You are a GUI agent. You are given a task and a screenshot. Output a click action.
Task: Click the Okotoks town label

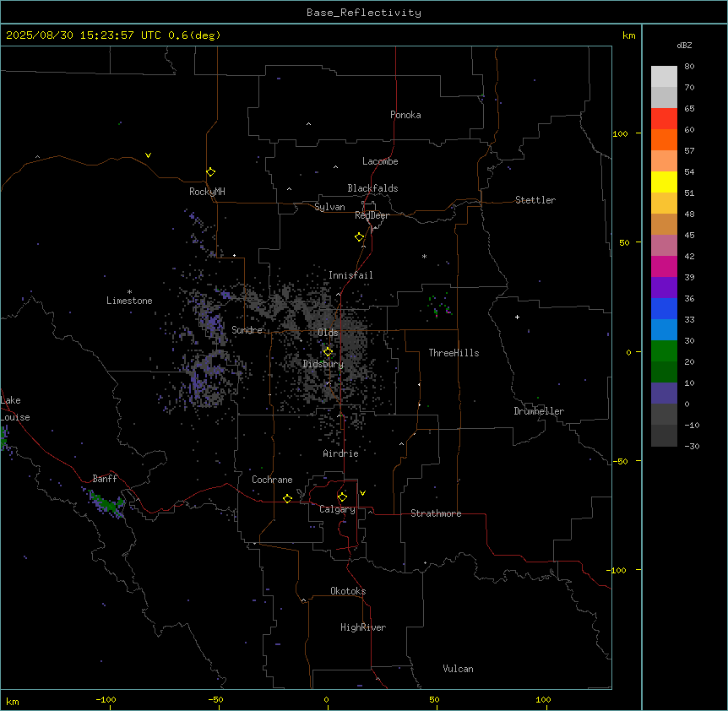[348, 591]
